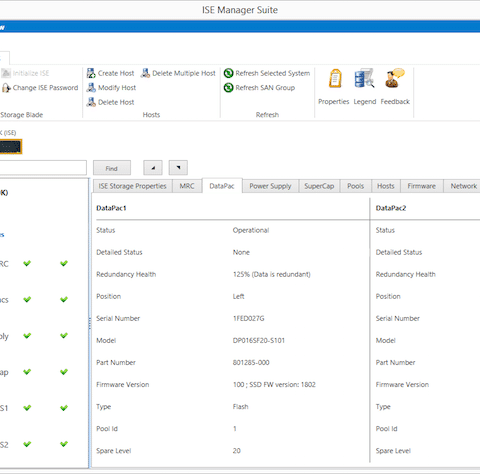Image resolution: width=480 pixels, height=474 pixels.
Task: Click the serial number value 1FED027G
Action: 249,318
